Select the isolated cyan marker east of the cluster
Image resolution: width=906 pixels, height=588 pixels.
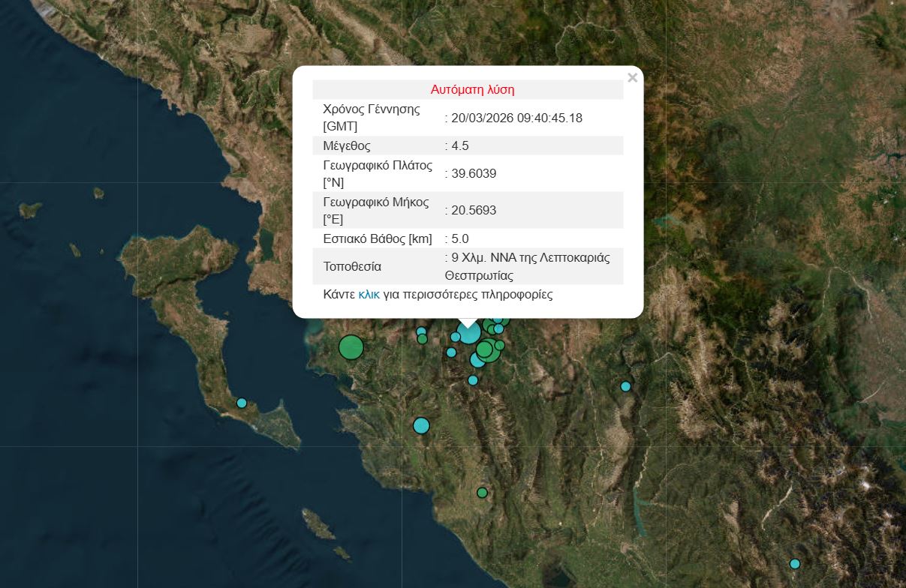[626, 386]
